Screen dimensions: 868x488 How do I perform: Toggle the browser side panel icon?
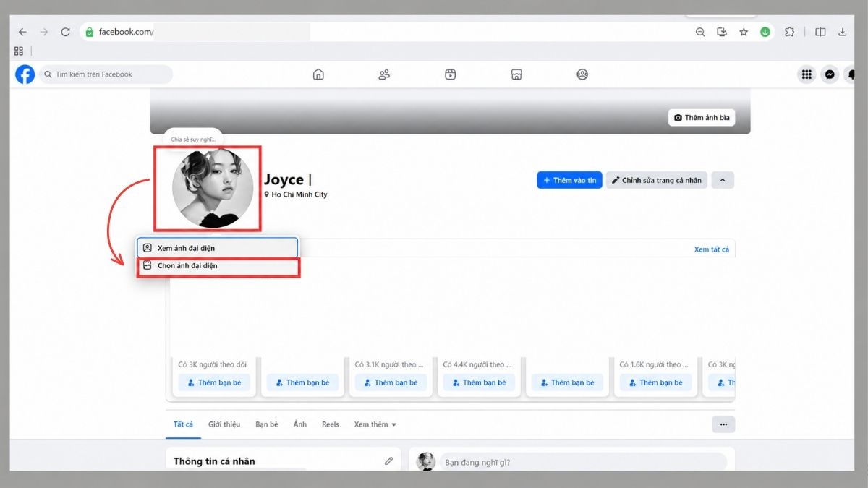(820, 32)
